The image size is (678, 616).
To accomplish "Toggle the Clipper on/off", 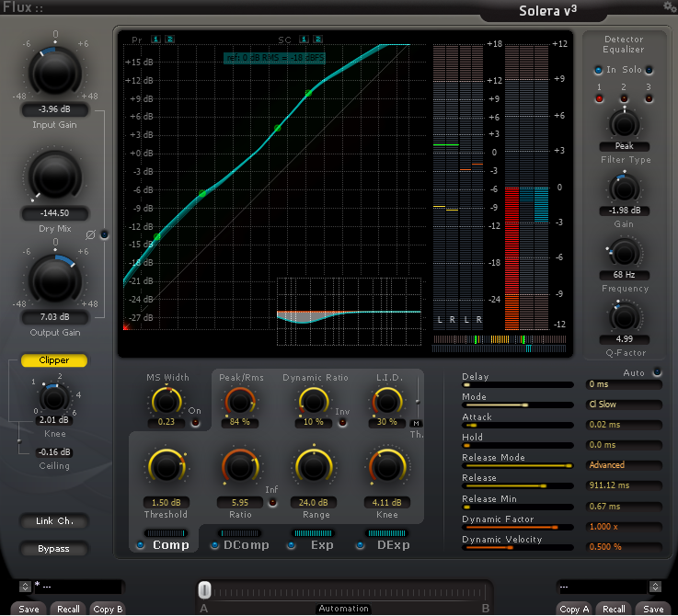I will pos(54,360).
